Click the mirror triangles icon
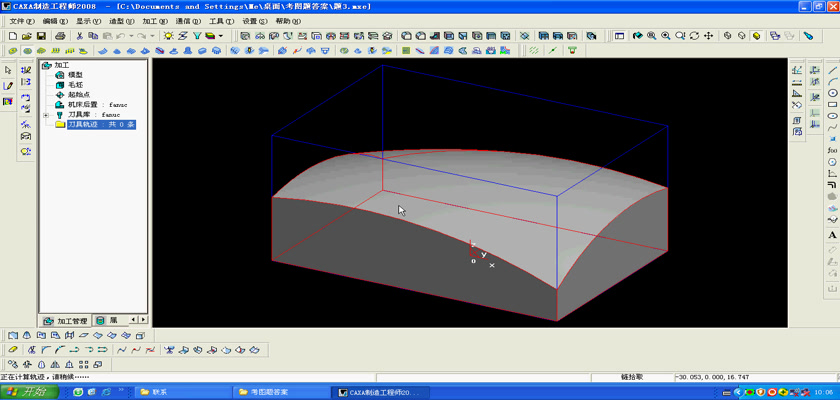Screen dimensions: 840x400 (56, 365)
